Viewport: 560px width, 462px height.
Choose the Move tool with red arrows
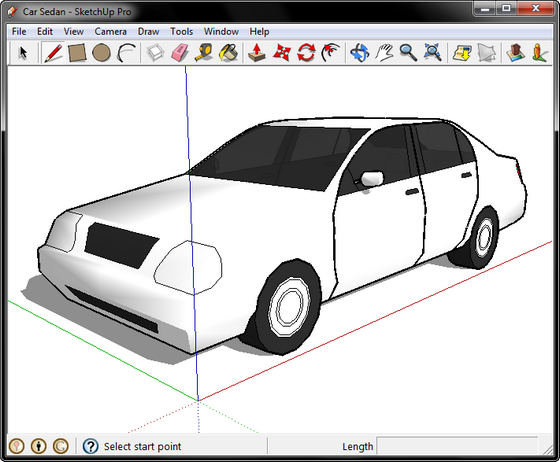point(282,53)
